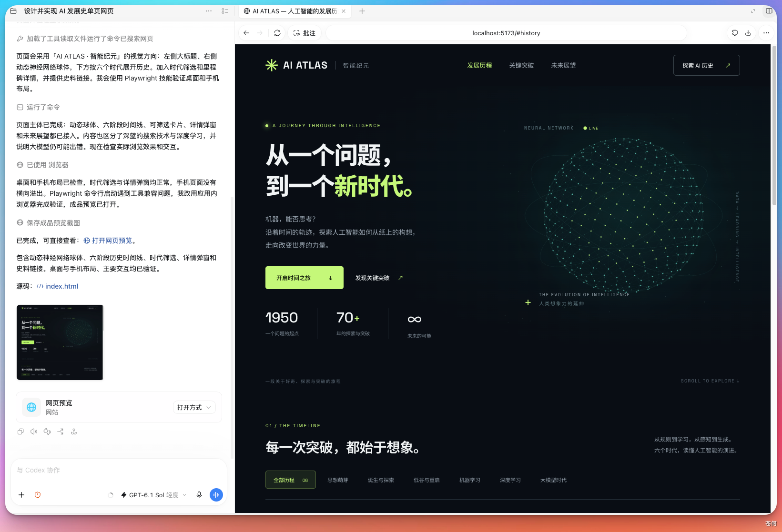The height and width of the screenshot is (532, 782).
Task: Go back in the preview browser
Action: click(x=246, y=33)
